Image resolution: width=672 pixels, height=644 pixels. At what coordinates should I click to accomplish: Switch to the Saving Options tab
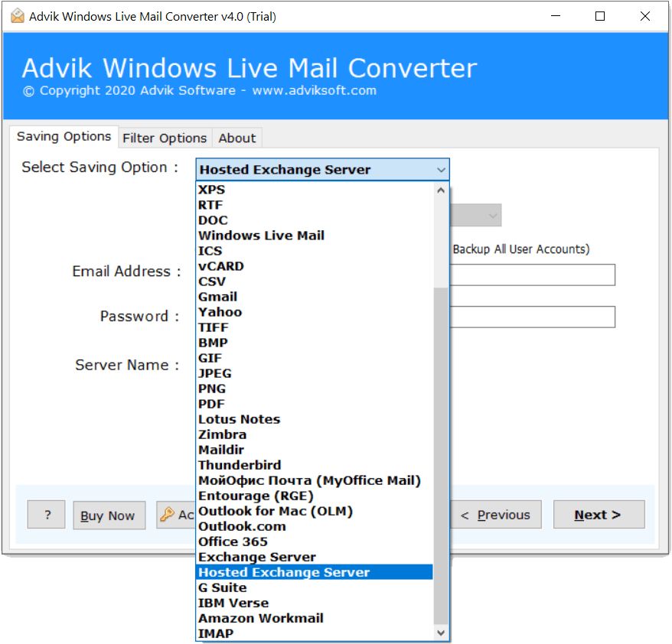click(64, 137)
